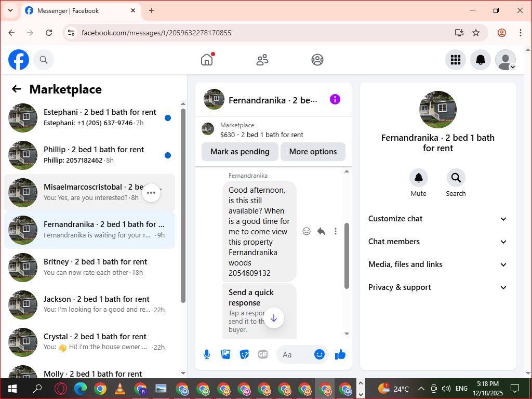Reply to Fernandranika's message arrow icon
532x399 pixels.
(x=321, y=231)
